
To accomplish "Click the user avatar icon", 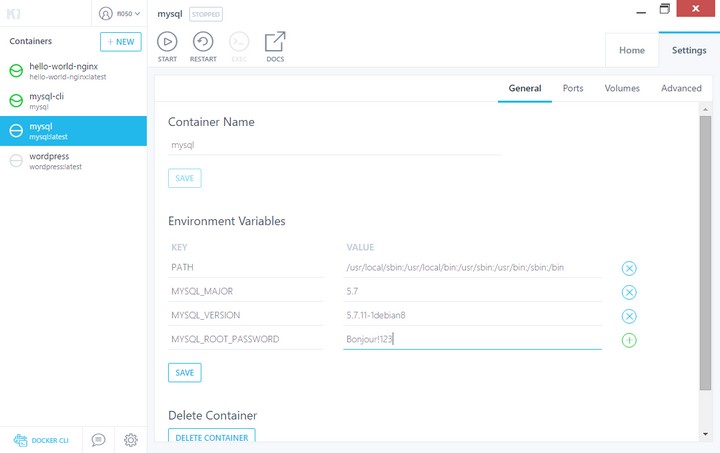I will pyautogui.click(x=106, y=14).
